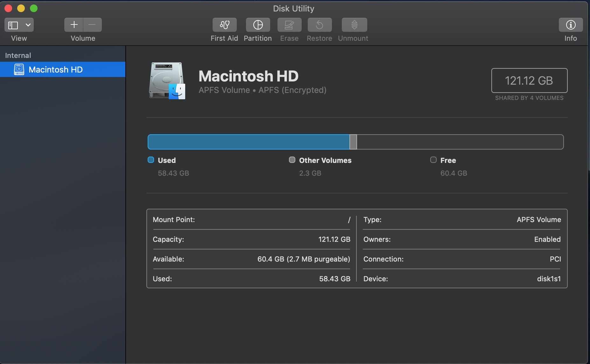
Task: Click the empty Free portion of usage bar
Action: 460,142
